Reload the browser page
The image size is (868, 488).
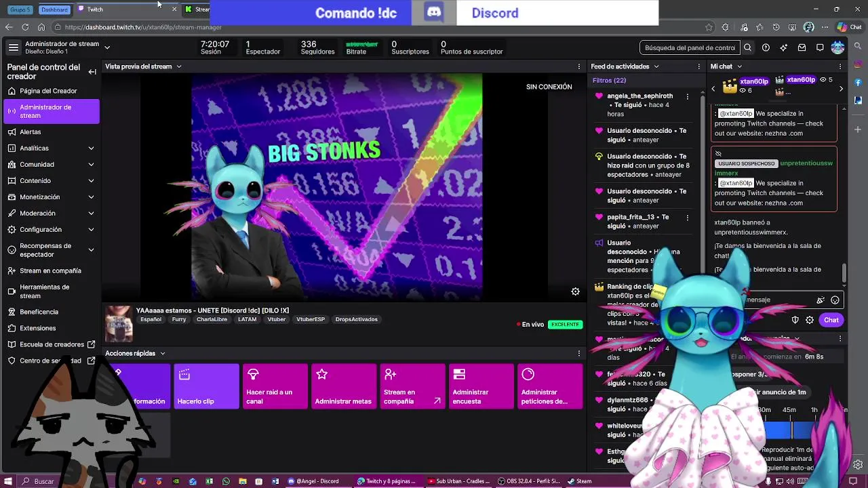click(25, 27)
